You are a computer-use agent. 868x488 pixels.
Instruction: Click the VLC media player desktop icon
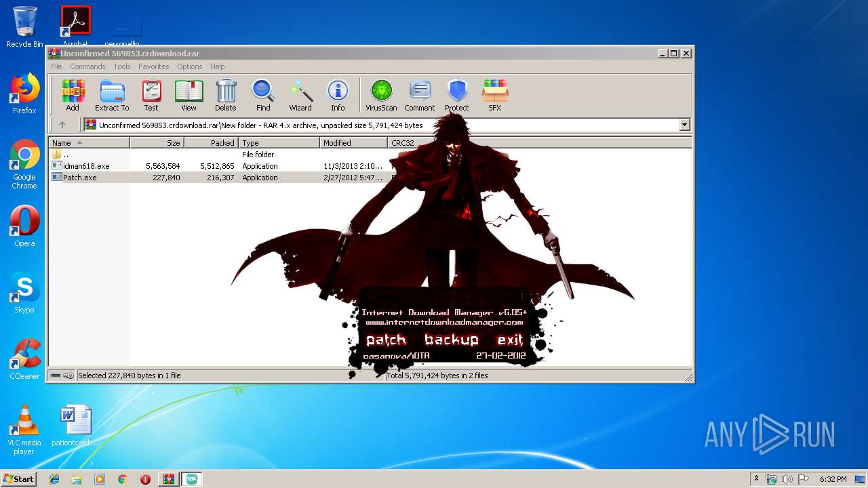click(24, 429)
